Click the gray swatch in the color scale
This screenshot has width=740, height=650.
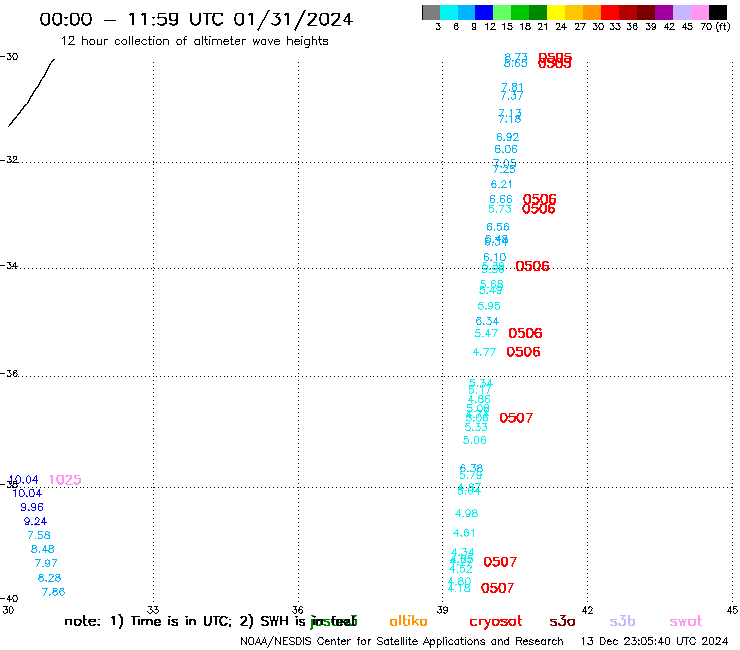coord(431,12)
